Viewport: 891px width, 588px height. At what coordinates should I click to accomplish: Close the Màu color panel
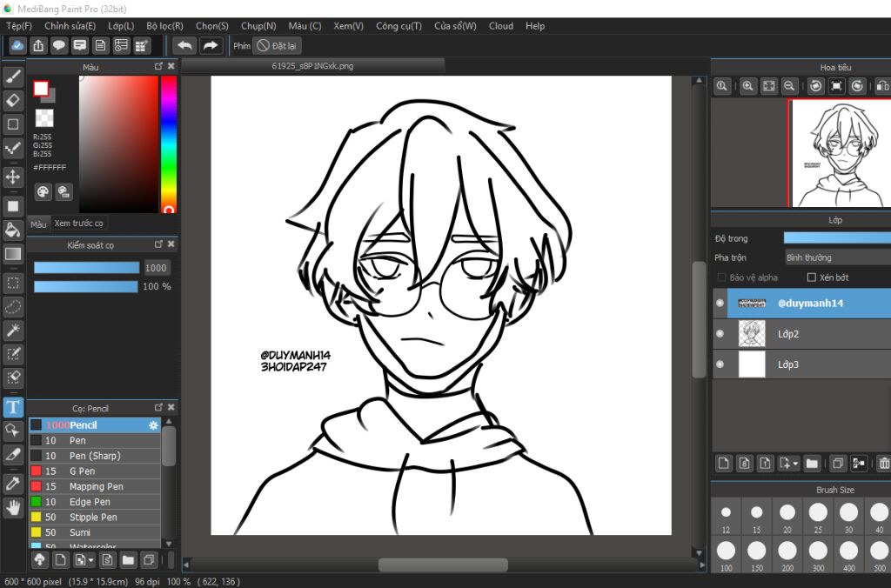pos(171,66)
